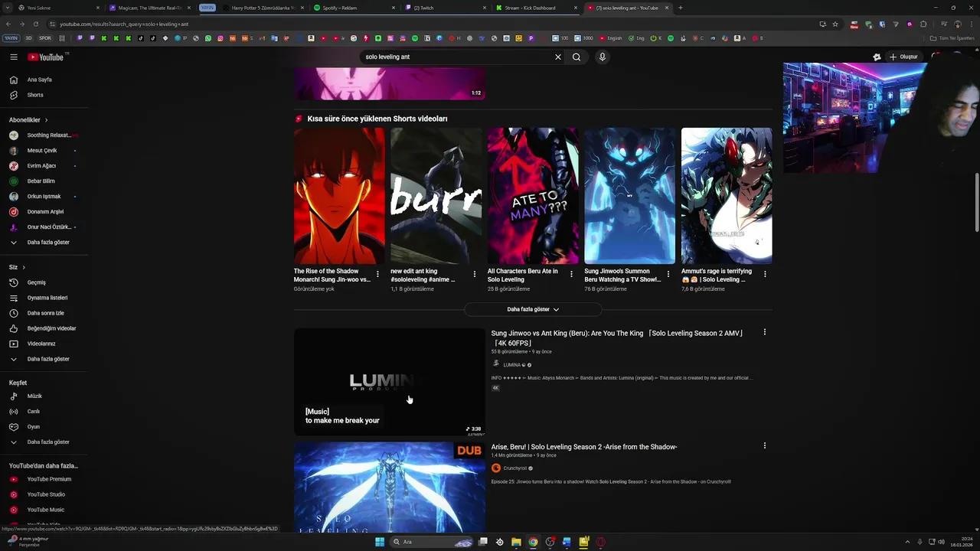
Task: Click the Oluştur create button
Action: click(x=904, y=57)
